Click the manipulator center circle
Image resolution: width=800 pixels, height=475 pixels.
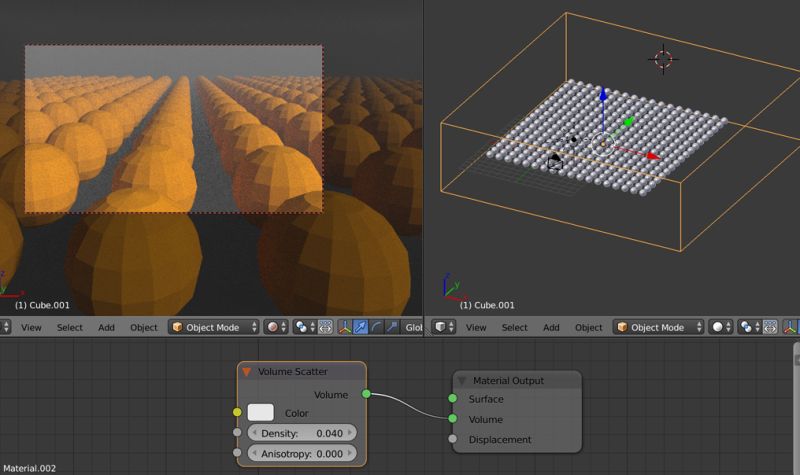coord(603,144)
